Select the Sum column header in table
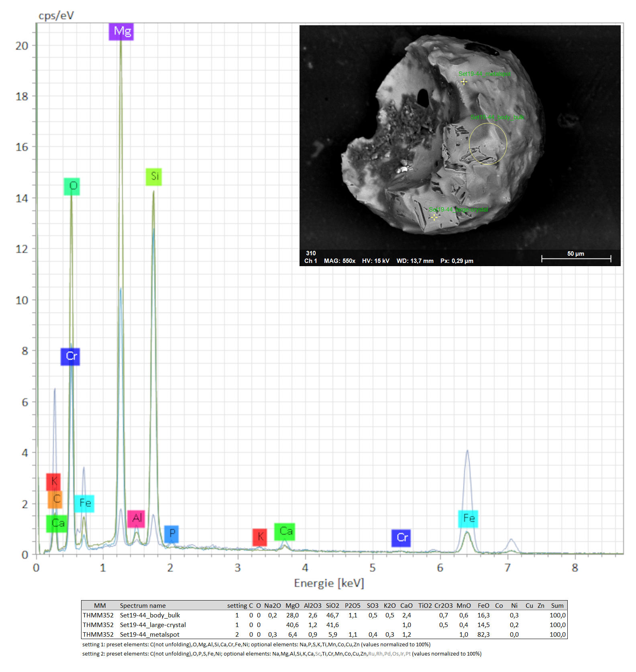The width and height of the screenshot is (636, 672). pos(557,605)
